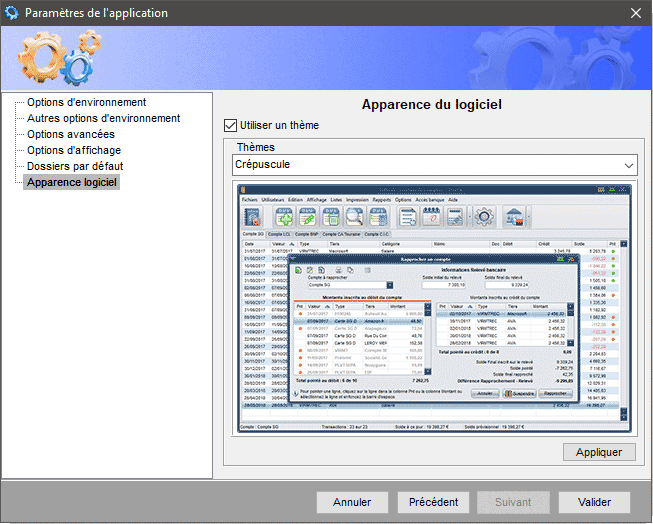
Task: Go to 'Options avancées' in the sidebar
Action: tap(70, 134)
